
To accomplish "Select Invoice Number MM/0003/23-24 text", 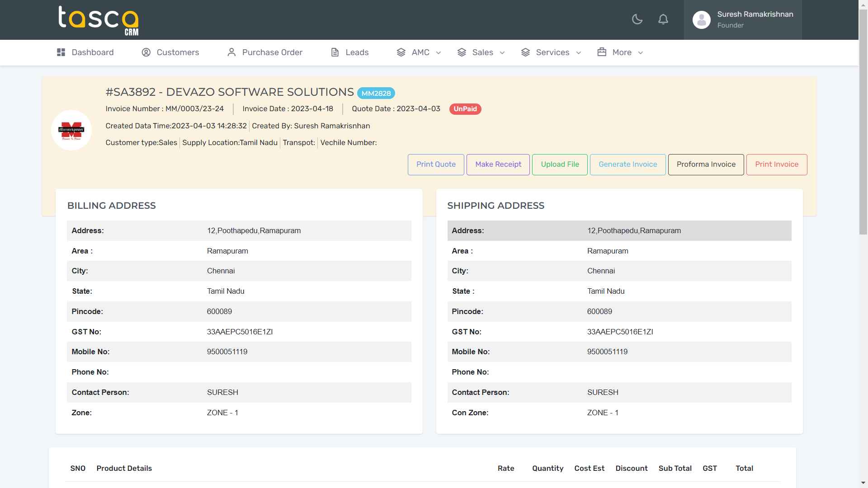I will 165,109.
